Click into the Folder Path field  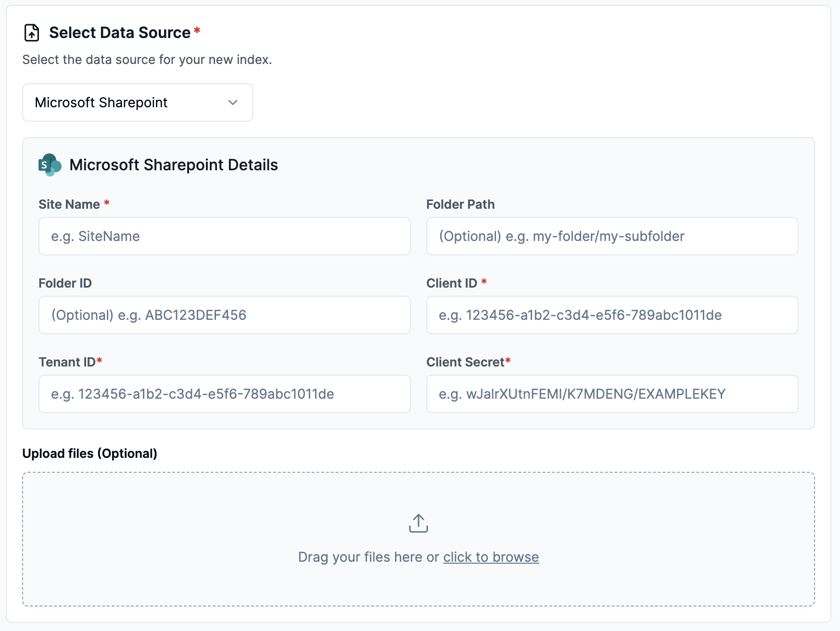(612, 236)
